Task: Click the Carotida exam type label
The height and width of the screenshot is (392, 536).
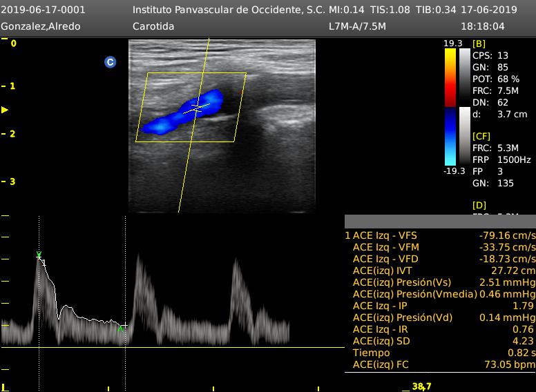Action: pos(153,26)
